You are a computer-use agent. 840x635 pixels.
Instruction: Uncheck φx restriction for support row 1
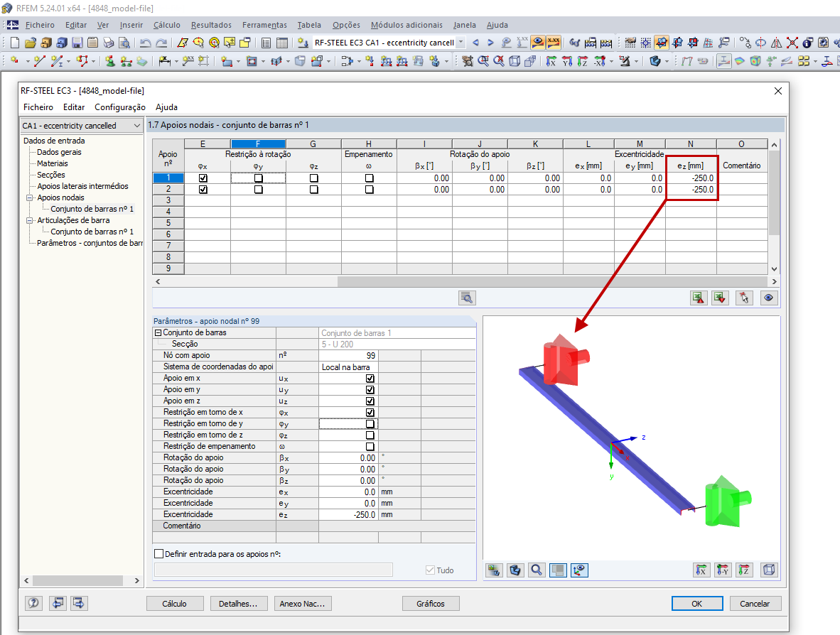(x=203, y=178)
